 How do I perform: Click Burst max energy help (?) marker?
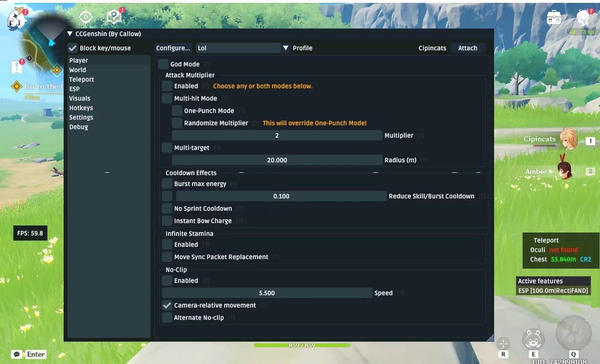[234, 184]
